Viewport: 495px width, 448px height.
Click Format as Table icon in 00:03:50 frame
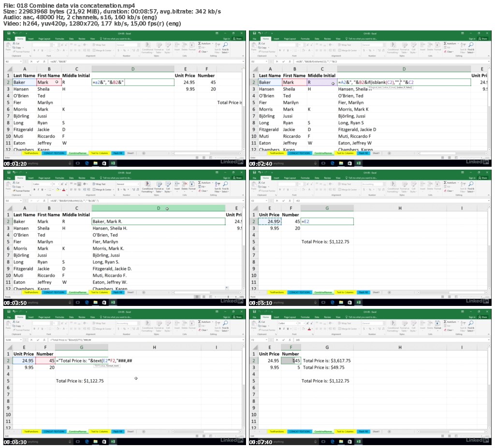[159, 184]
